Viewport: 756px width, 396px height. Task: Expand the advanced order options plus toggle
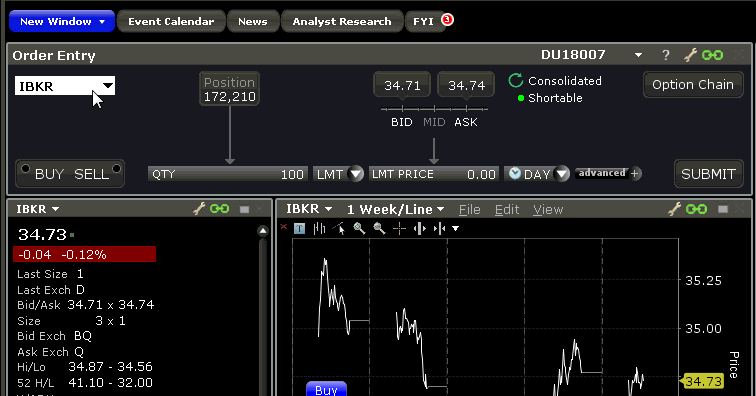point(635,173)
